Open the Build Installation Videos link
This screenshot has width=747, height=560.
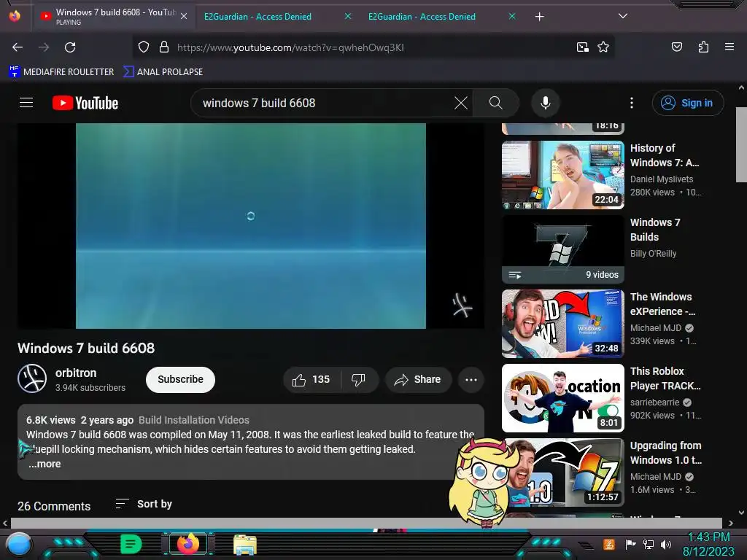click(x=194, y=420)
